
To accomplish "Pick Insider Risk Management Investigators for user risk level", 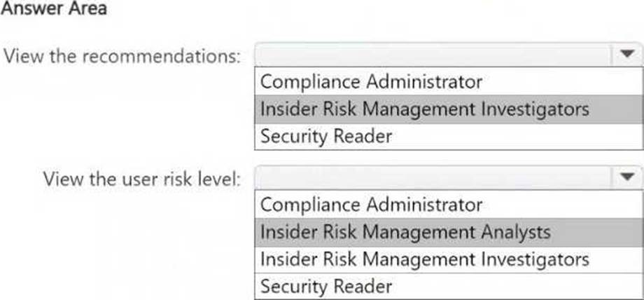I will [424, 259].
